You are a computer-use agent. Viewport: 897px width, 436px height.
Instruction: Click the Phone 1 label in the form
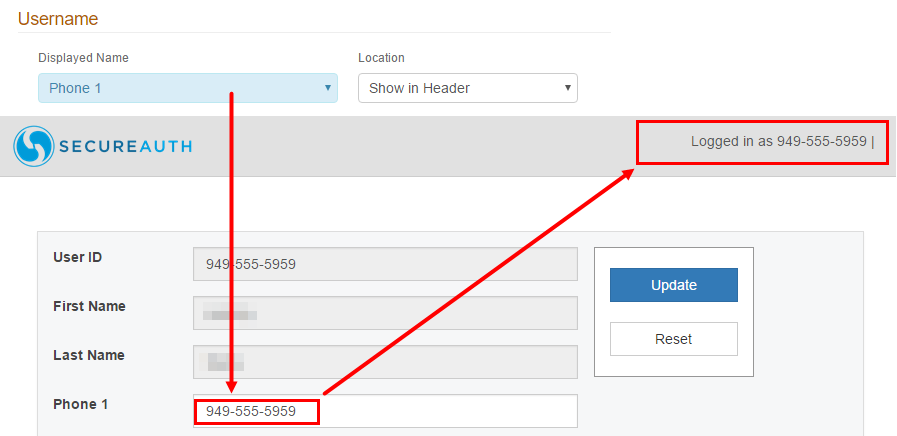coord(80,404)
